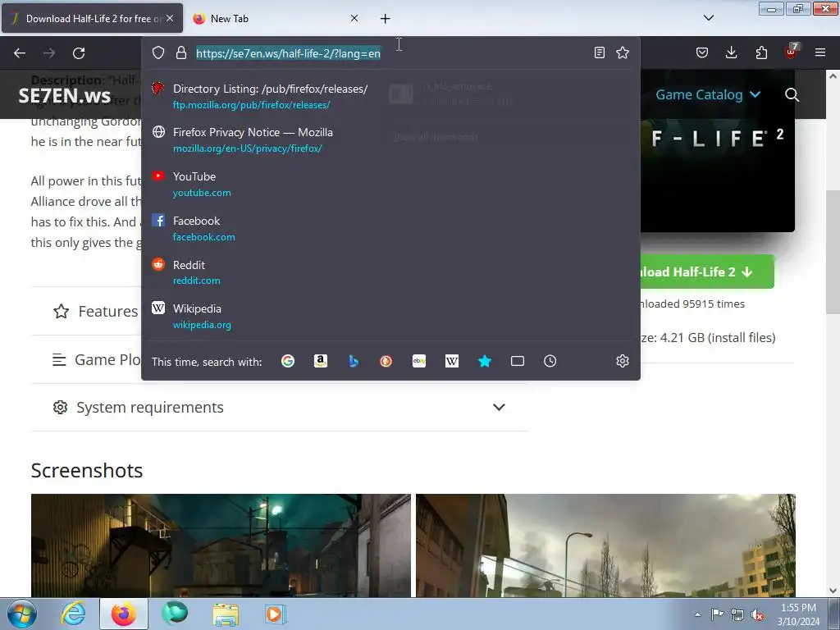840x630 pixels.
Task: Select the Directory Listing ftp.mozilla.org suggestion
Action: click(390, 97)
